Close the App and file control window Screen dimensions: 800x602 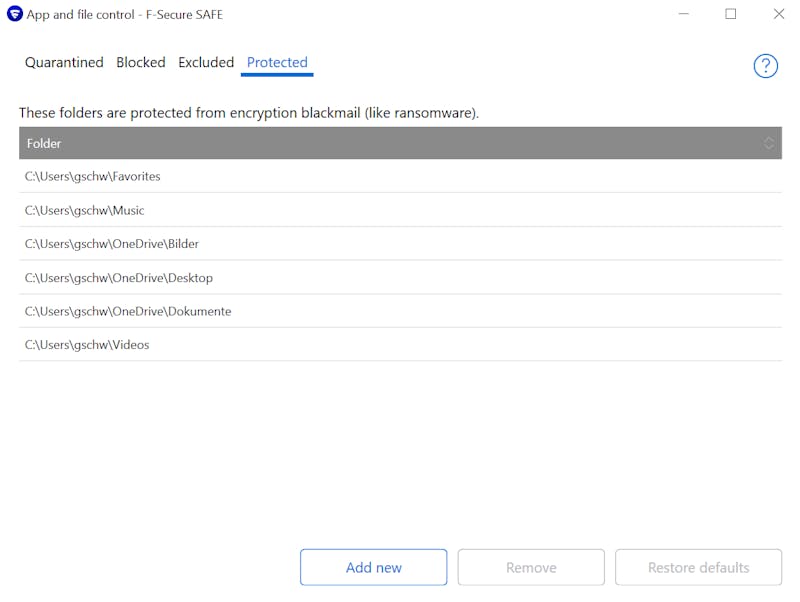[x=779, y=14]
